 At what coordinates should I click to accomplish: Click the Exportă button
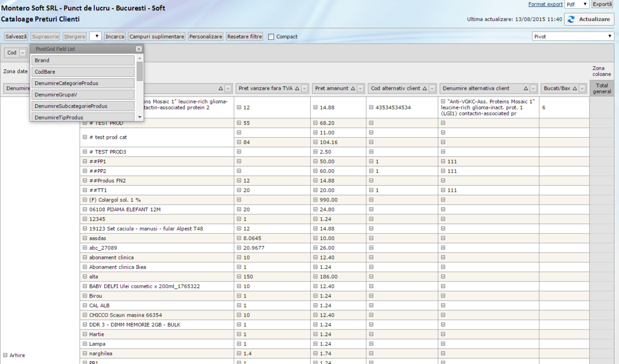[603, 4]
